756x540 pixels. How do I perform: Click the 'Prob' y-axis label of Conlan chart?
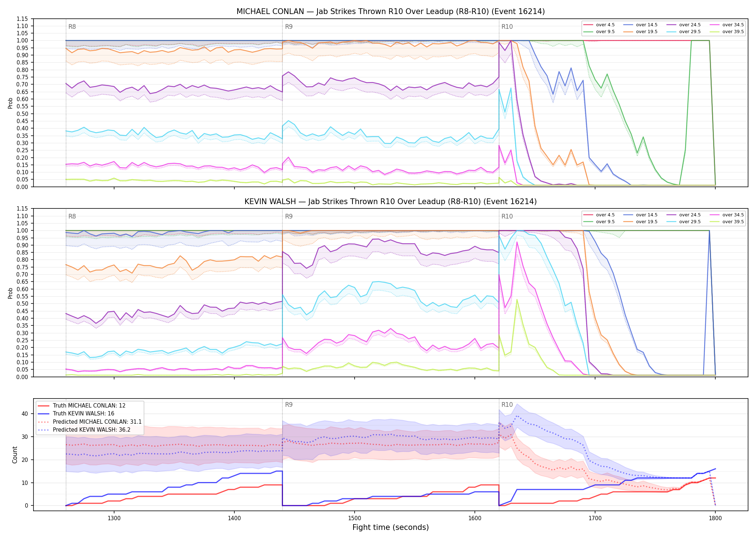pos(10,103)
